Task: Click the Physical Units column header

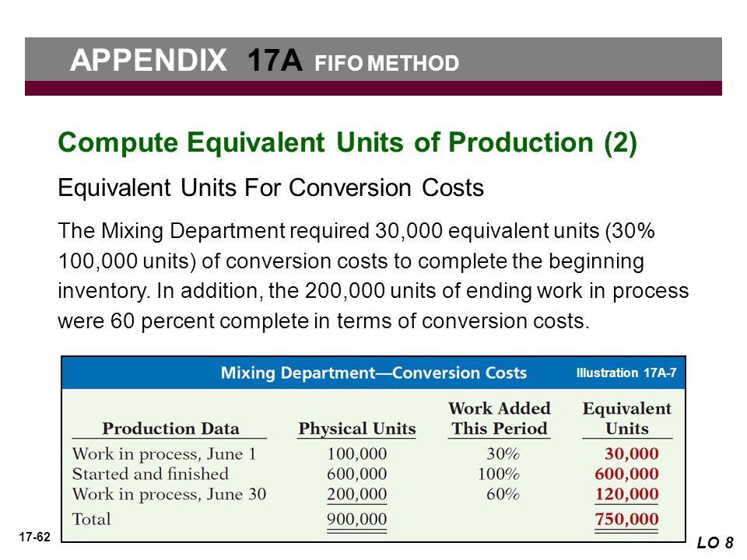Action: 357,429
